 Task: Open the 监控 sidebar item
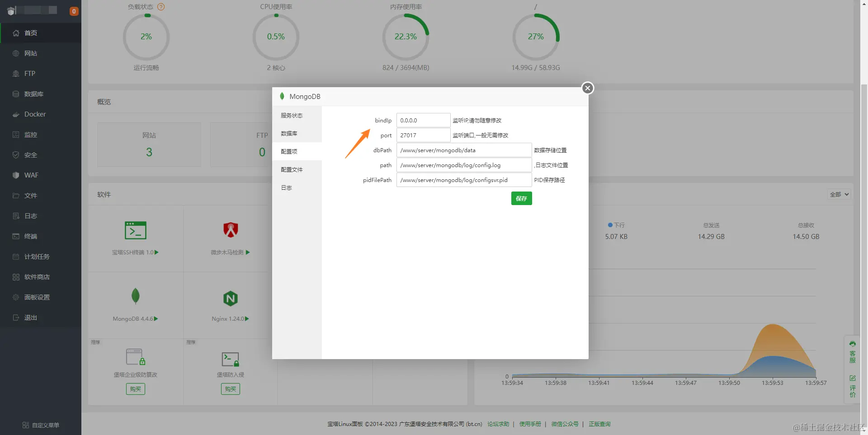(41, 135)
